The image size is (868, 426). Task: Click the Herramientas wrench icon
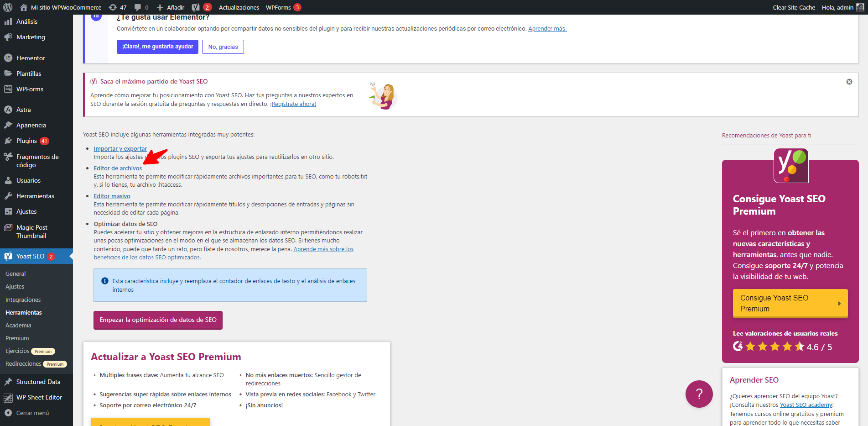[8, 196]
